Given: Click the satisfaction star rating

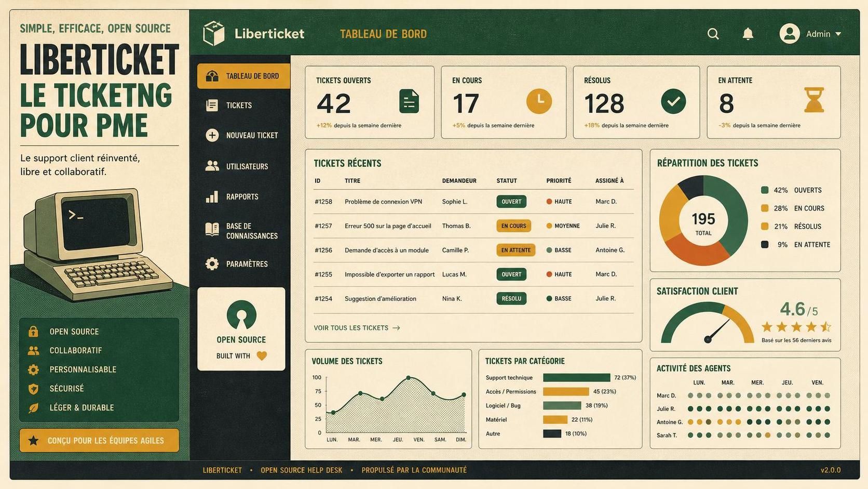Looking at the screenshot, I should tap(796, 327).
